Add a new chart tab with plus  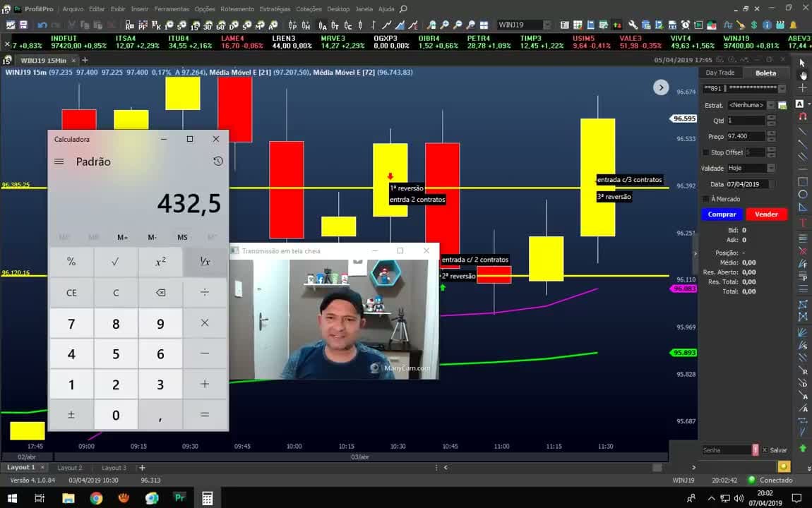click(x=85, y=61)
